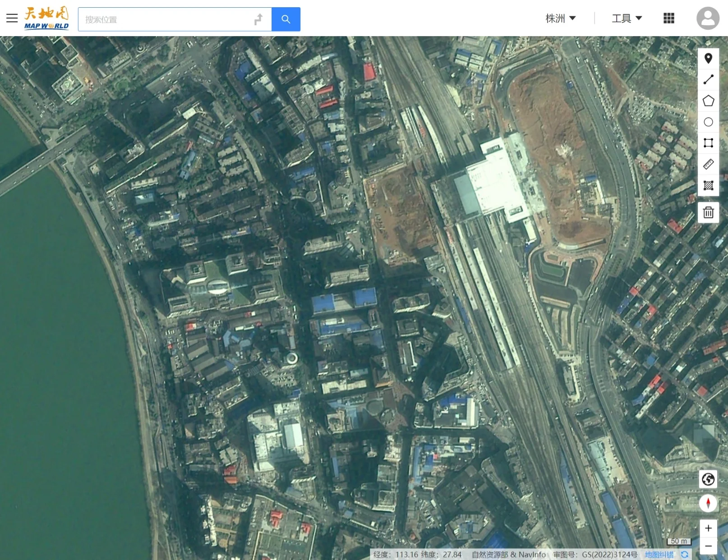Click the blue search magnifier button

tap(286, 19)
